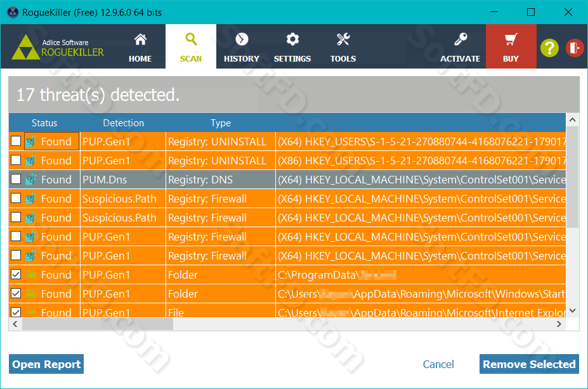Switch to the TOOLS tab label
Viewport: 588px width, 389px height.
(343, 59)
